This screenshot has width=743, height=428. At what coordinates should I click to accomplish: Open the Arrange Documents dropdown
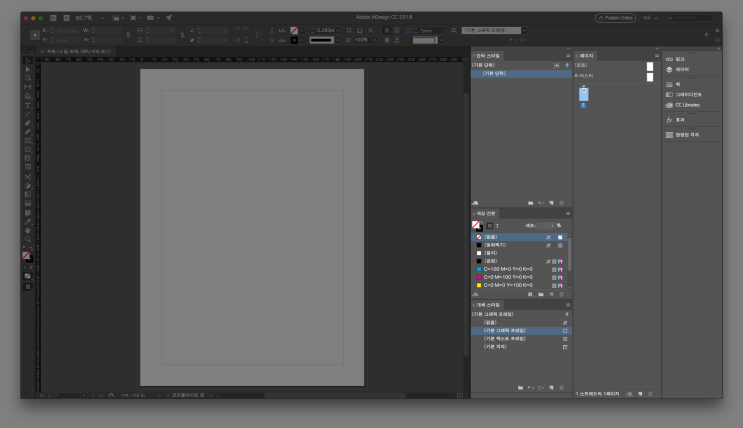[153, 18]
